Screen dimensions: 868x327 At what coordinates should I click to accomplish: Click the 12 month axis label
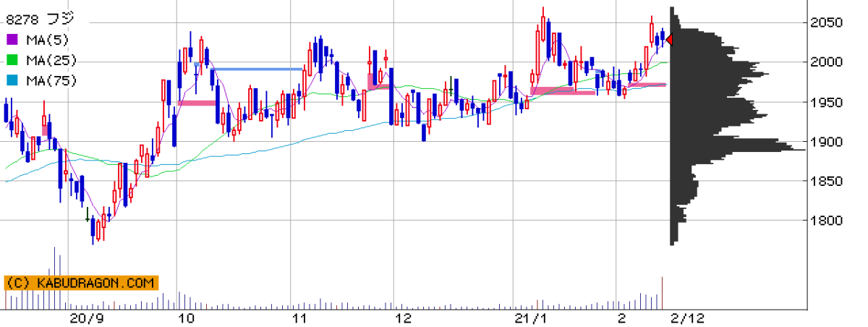(403, 318)
